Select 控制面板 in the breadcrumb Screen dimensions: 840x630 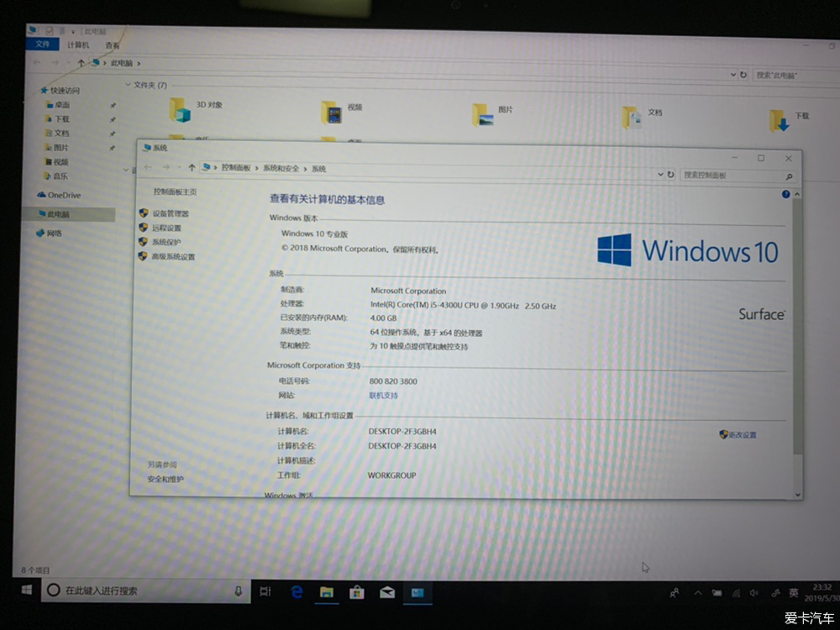(236, 168)
